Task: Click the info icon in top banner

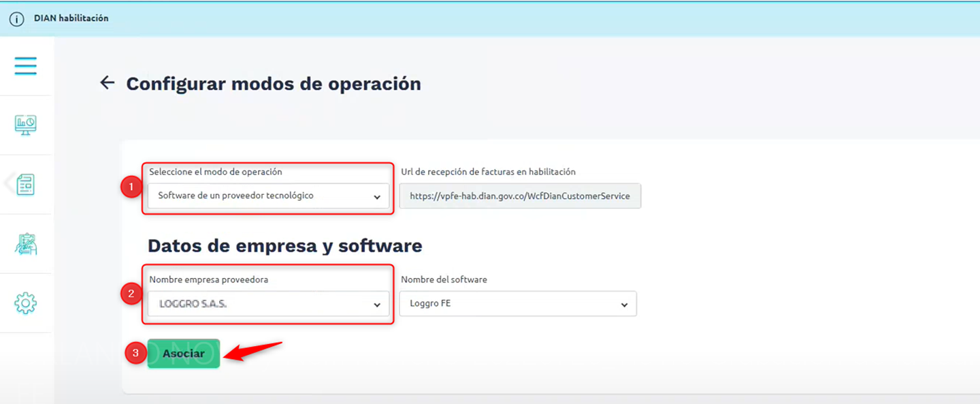Action: click(x=17, y=19)
